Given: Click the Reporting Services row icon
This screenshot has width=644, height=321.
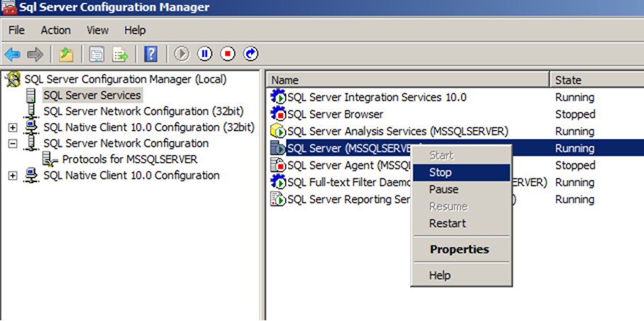Looking at the screenshot, I should coord(278,200).
